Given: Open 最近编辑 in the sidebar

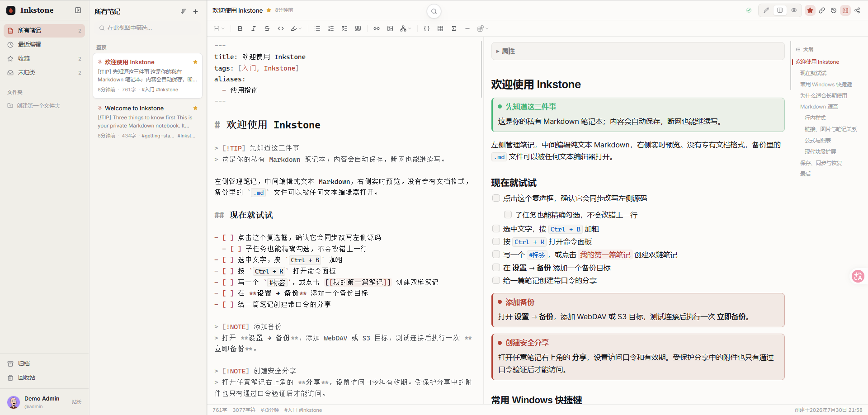Looking at the screenshot, I should (44, 44).
